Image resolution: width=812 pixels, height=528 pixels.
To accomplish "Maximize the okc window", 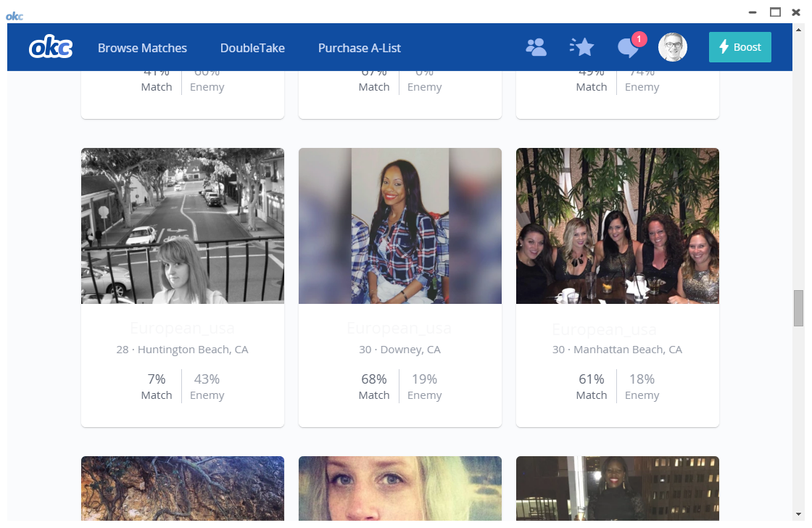I will point(775,12).
